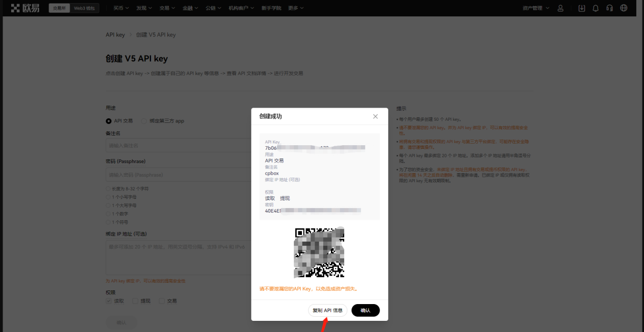This screenshot has height=332, width=644.
Task: Expand the 发现 dropdown menu
Action: (x=144, y=8)
